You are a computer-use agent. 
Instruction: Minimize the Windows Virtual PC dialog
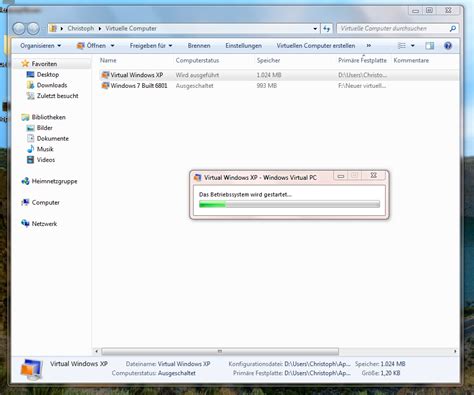(x=341, y=176)
